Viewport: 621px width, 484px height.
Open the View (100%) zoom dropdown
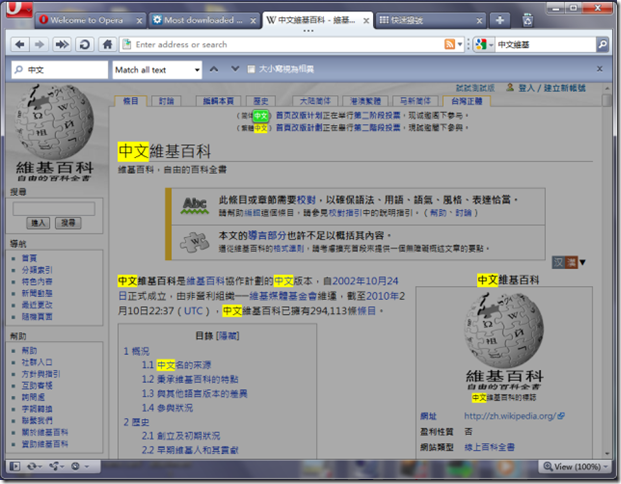coord(575,467)
